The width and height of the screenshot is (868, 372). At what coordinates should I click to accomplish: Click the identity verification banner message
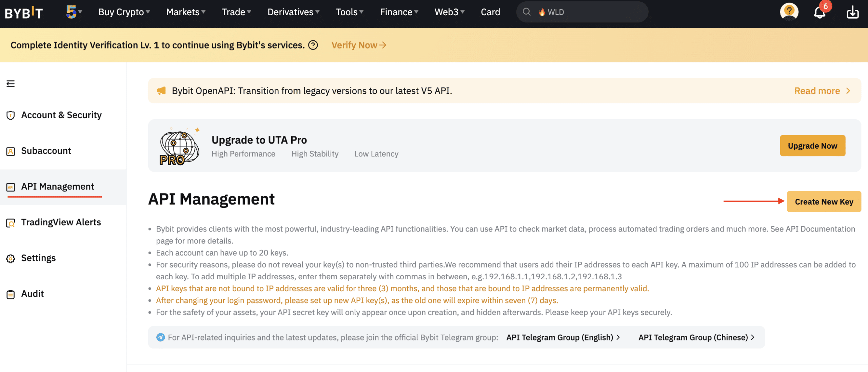click(x=158, y=45)
